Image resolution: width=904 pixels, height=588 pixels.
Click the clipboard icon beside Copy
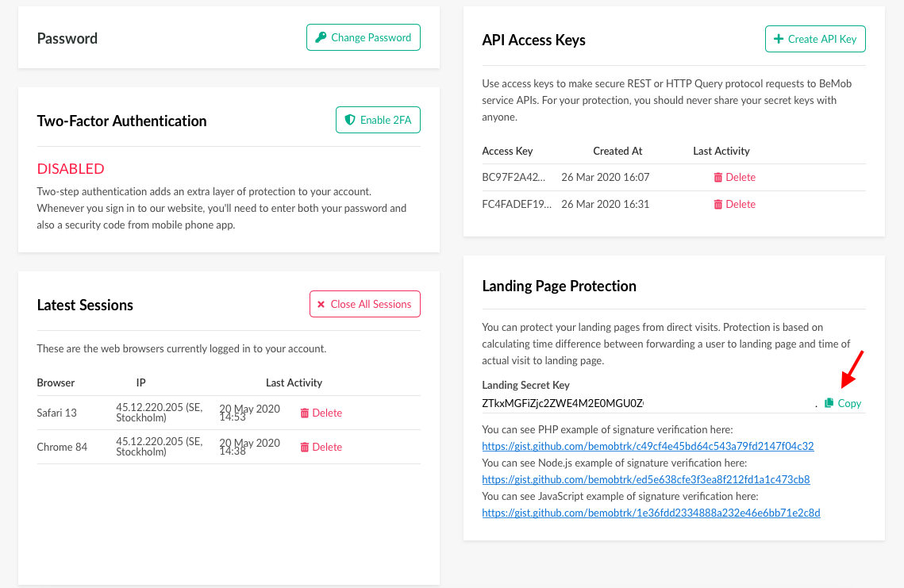pos(829,402)
